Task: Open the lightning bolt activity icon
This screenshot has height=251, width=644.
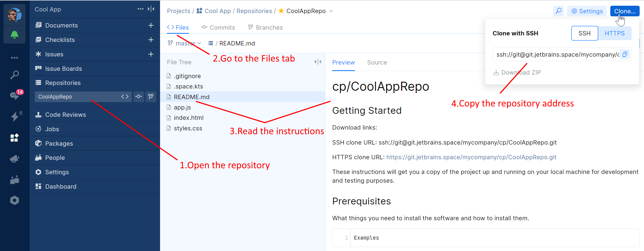Action: pyautogui.click(x=14, y=117)
